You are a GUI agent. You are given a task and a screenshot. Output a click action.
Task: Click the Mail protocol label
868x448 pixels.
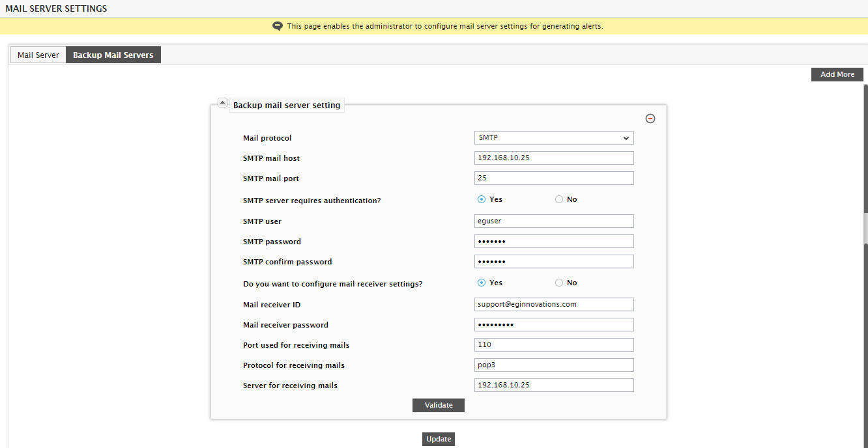(267, 138)
